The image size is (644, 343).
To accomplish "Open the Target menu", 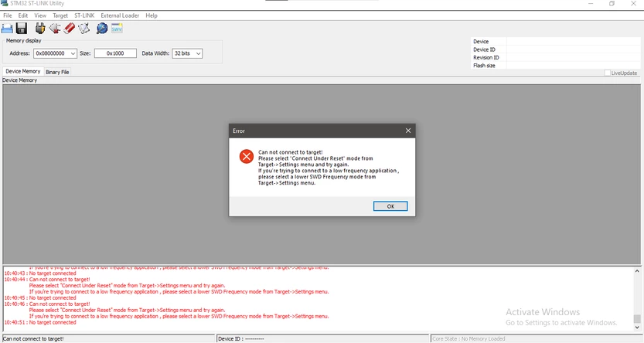I will click(x=60, y=15).
